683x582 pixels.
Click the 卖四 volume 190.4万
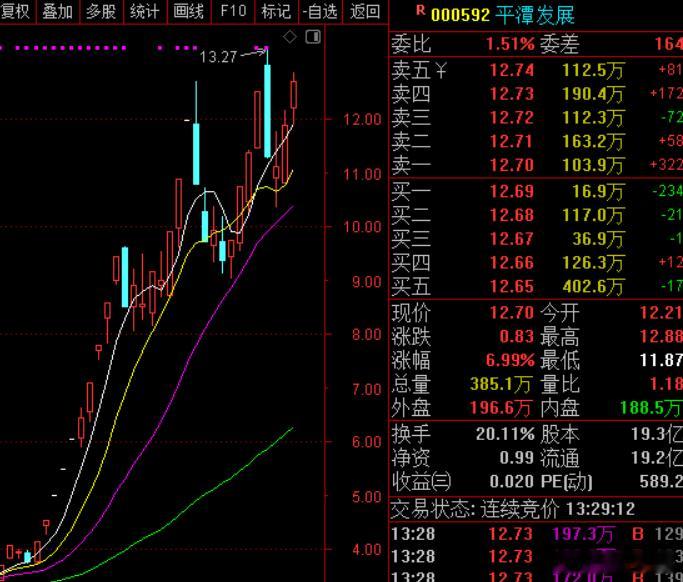click(593, 94)
